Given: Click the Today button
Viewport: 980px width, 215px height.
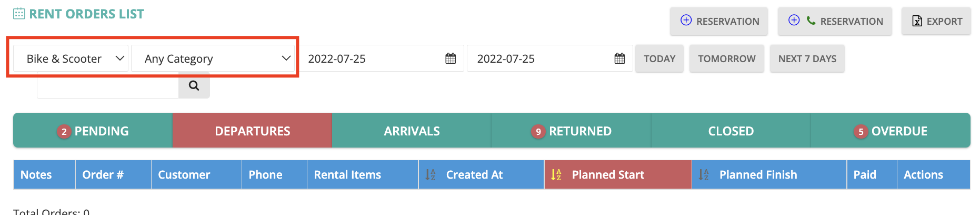Looking at the screenshot, I should 659,58.
